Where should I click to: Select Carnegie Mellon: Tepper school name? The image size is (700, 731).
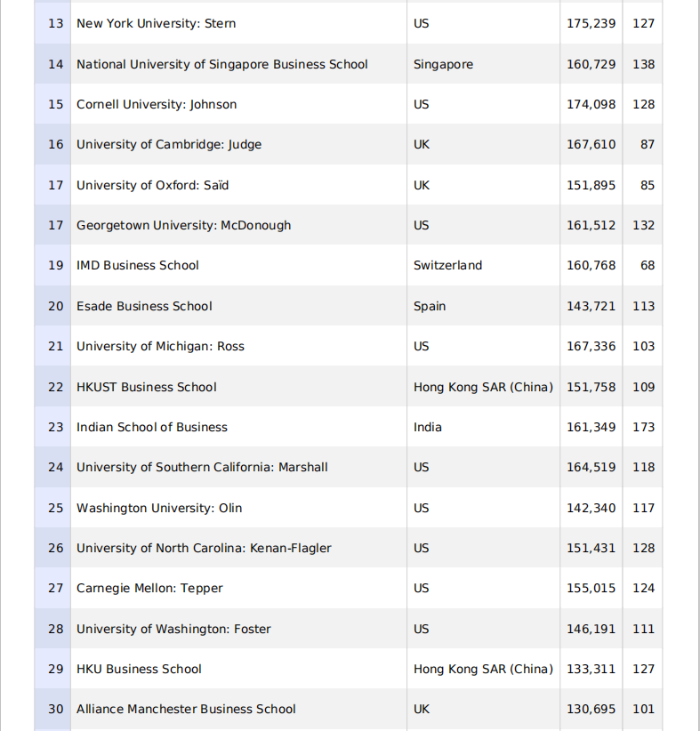point(149,589)
